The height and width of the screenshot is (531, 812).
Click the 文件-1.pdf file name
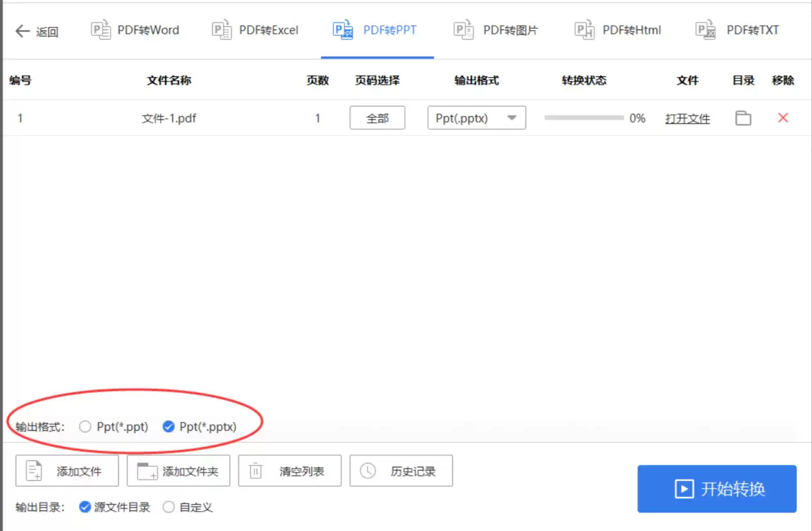click(x=170, y=118)
